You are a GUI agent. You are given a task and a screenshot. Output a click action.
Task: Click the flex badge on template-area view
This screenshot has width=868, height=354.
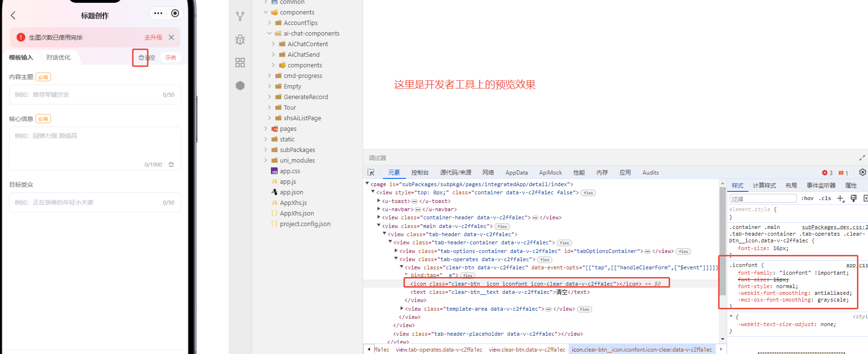[585, 309]
